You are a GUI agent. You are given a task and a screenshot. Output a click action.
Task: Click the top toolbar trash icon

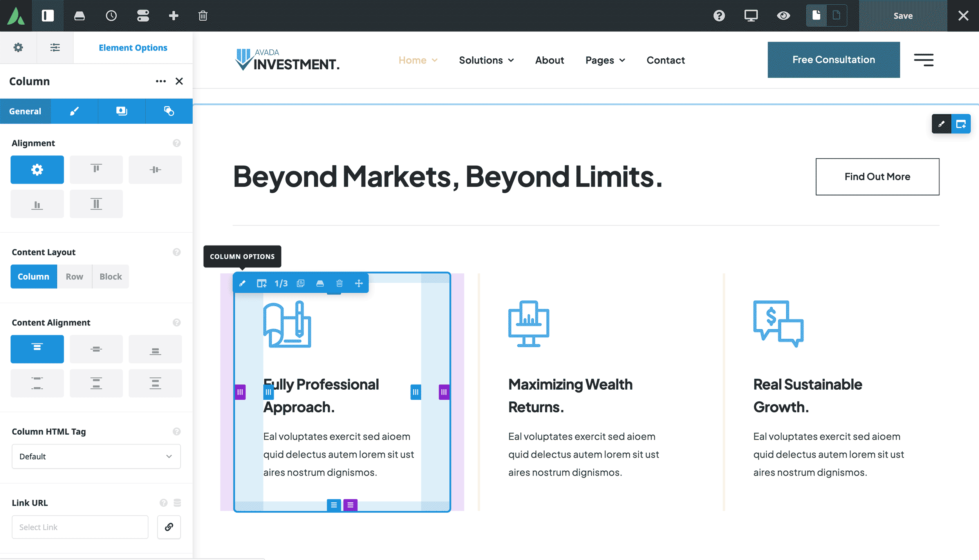tap(203, 16)
